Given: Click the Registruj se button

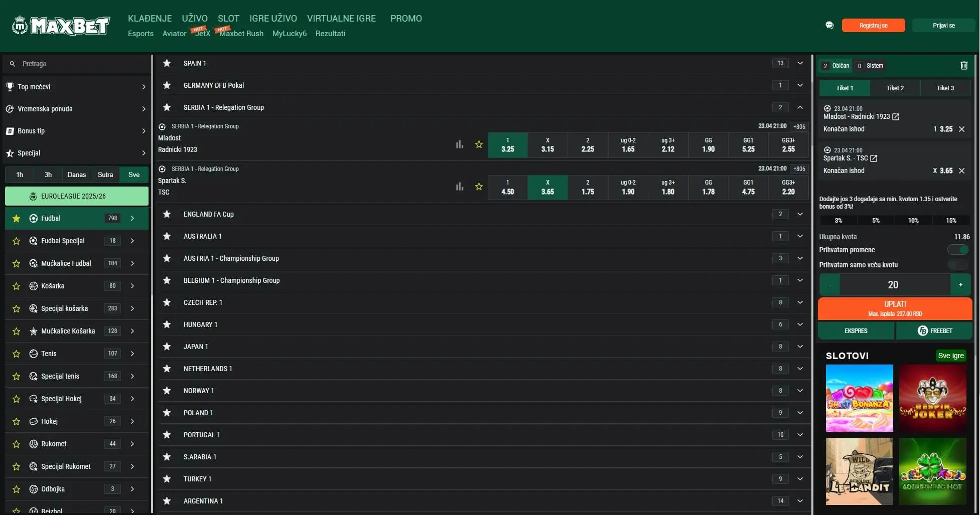Looking at the screenshot, I should 873,25.
